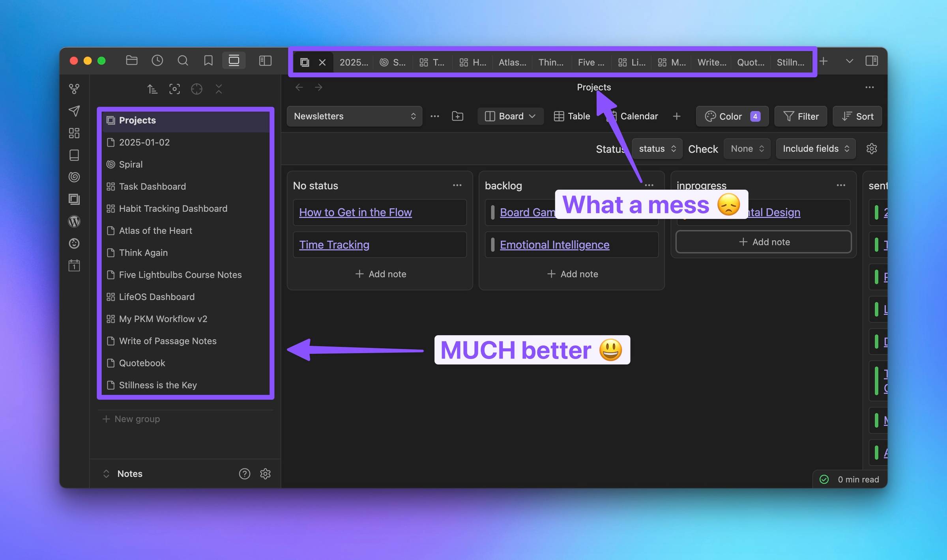This screenshot has height=560, width=947.
Task: Open the Board view dropdown
Action: [510, 116]
